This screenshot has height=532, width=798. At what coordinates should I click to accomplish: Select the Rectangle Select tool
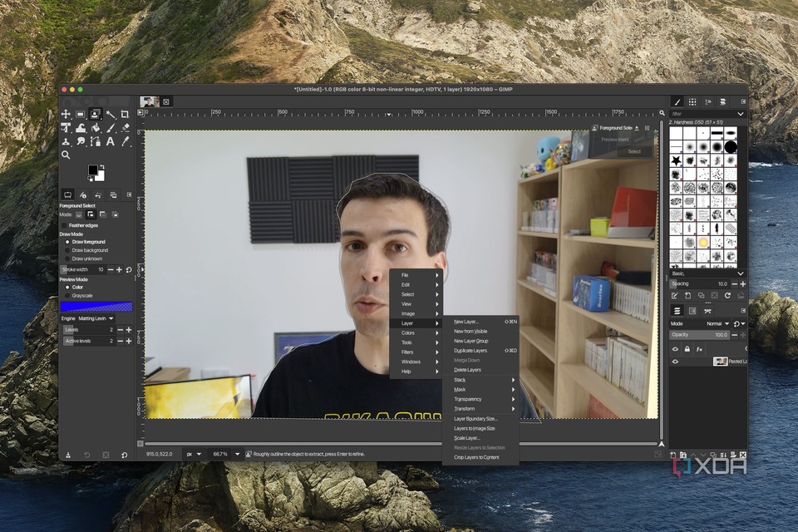(x=81, y=114)
